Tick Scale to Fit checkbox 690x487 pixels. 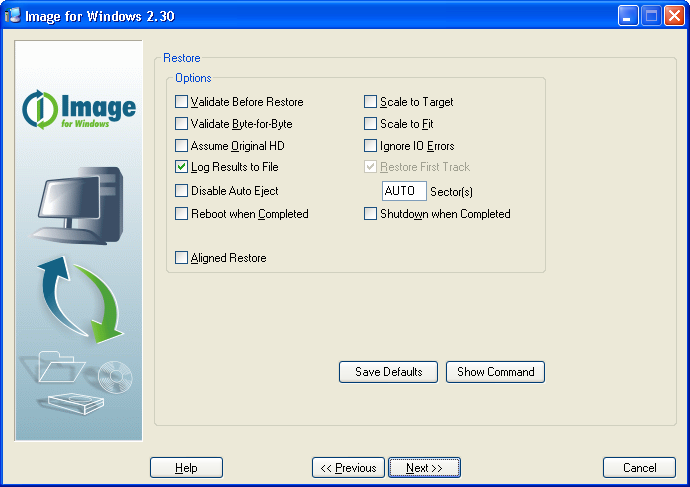point(371,124)
